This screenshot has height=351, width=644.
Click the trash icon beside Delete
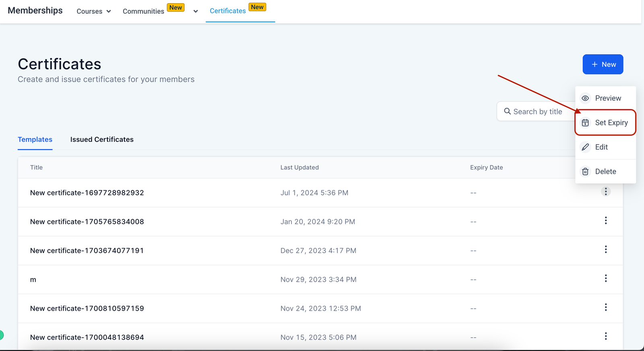(585, 172)
